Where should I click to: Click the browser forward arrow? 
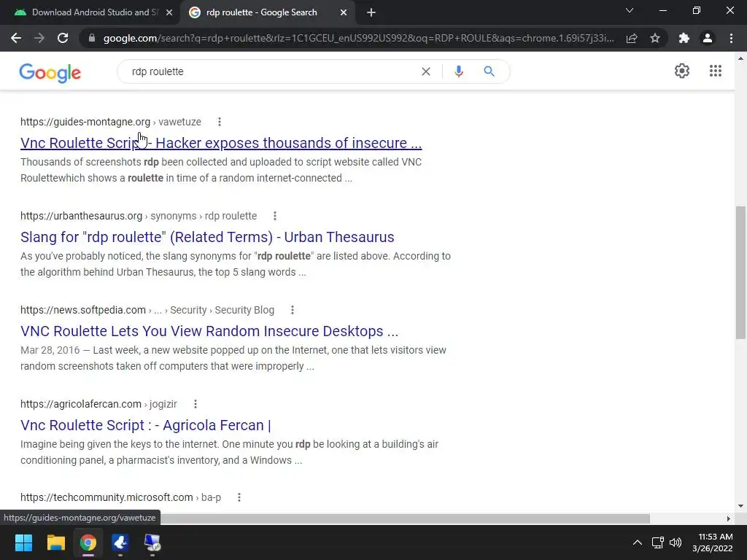click(x=39, y=38)
